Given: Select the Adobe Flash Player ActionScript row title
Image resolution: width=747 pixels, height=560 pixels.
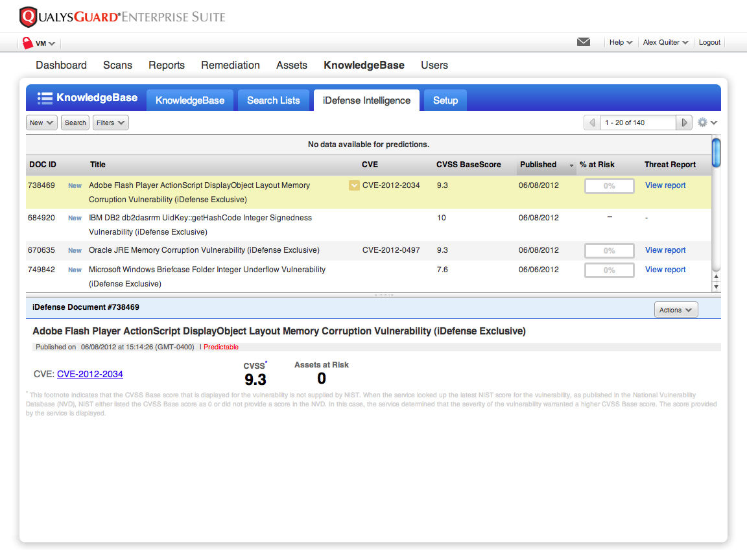Looking at the screenshot, I should pos(199,192).
